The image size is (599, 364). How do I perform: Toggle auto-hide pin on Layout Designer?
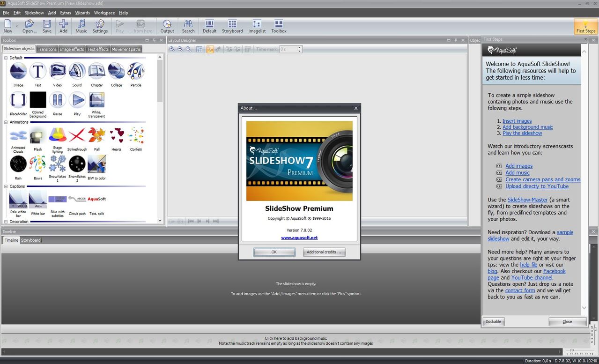[x=456, y=40]
